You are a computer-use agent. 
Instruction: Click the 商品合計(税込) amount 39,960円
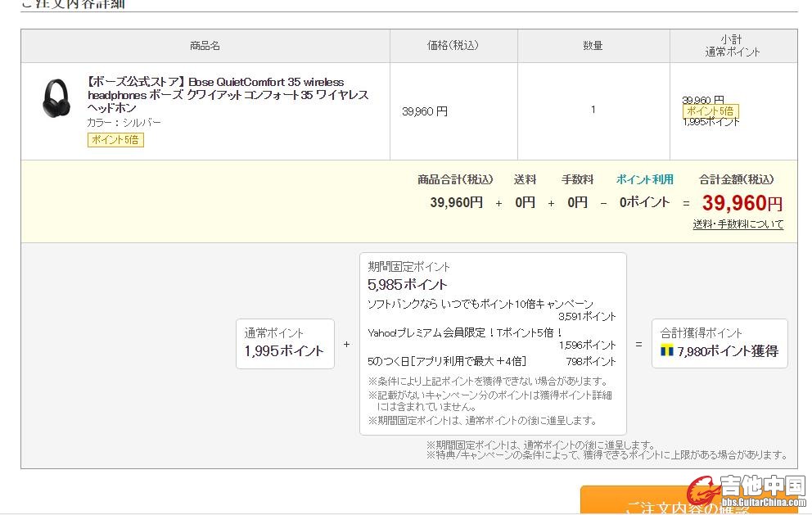click(x=456, y=202)
